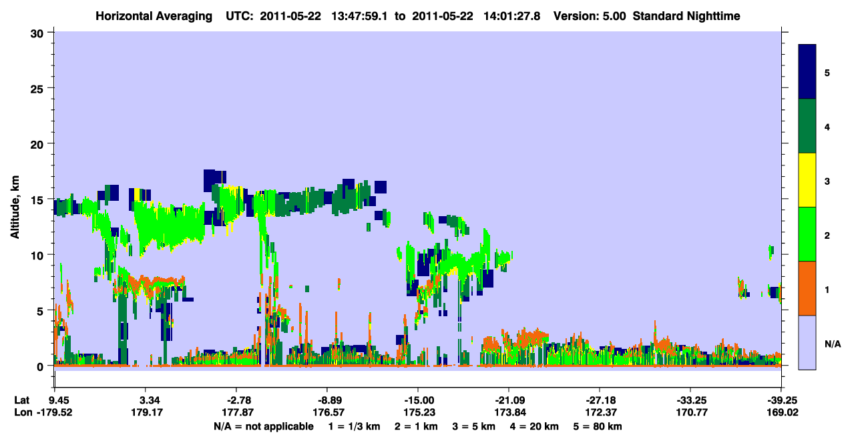Click the orange color bar segment 1

click(807, 288)
